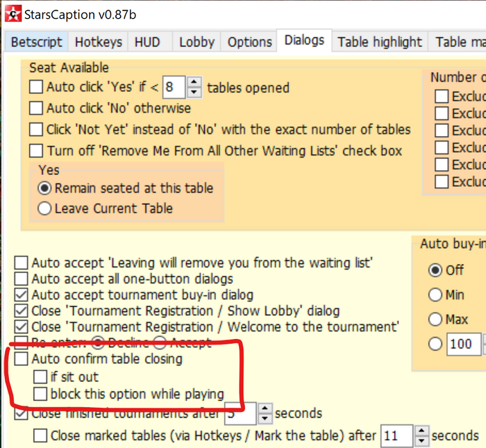Click the marked tables seconds field showing 11
This screenshot has width=486, height=448.
tap(396, 436)
